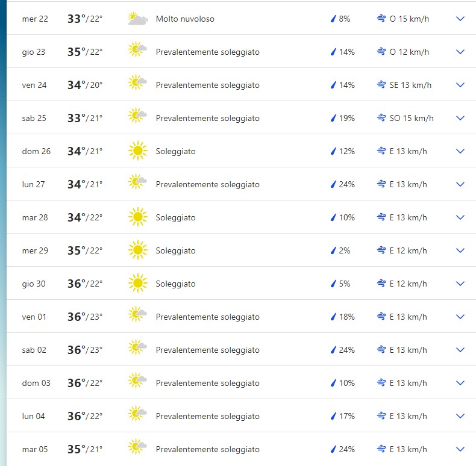Expand the ven 01 forecast details
The image size is (476, 466).
click(x=460, y=317)
